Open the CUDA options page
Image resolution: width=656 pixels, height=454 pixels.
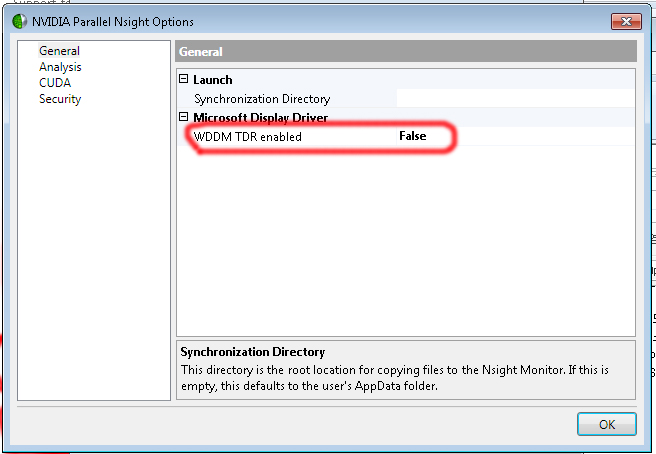(x=55, y=83)
